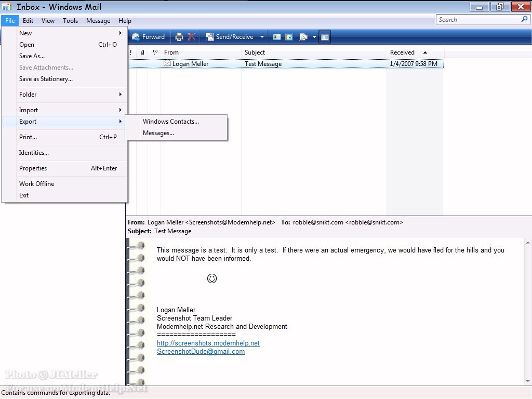532x399 pixels.
Task: Sort messages by the Received column
Action: (415, 52)
